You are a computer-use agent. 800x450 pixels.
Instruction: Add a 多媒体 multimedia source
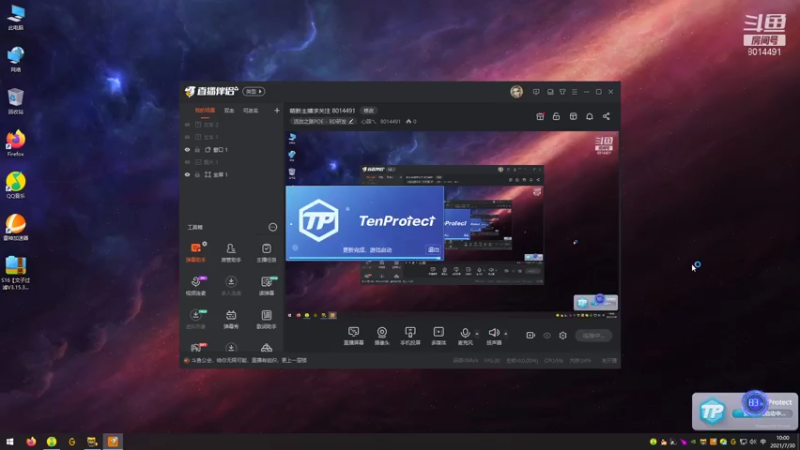click(438, 336)
